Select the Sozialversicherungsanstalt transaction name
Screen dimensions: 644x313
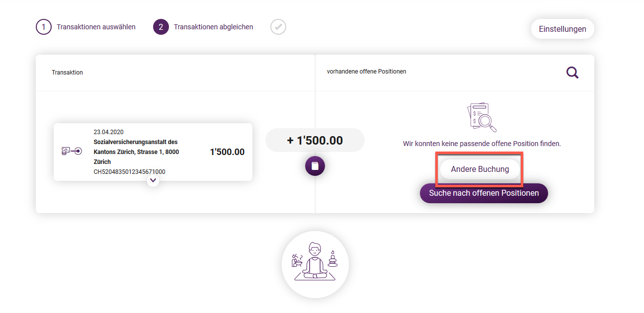pyautogui.click(x=136, y=152)
